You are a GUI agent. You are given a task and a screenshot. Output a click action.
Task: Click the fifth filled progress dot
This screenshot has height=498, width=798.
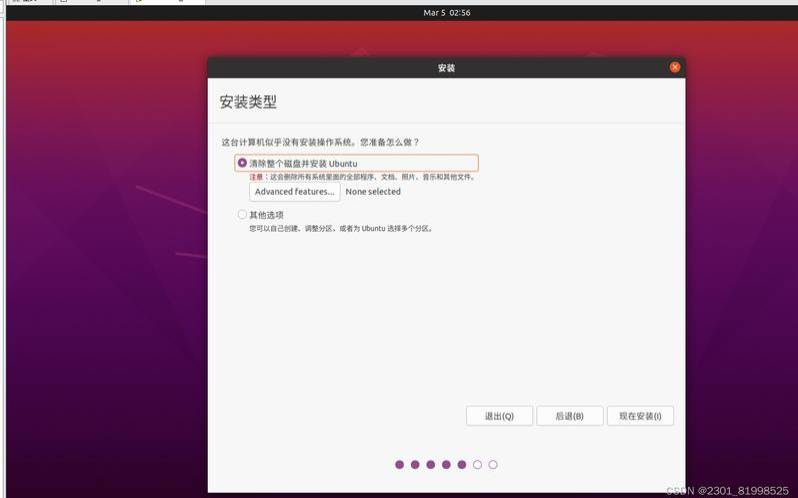[x=462, y=464]
